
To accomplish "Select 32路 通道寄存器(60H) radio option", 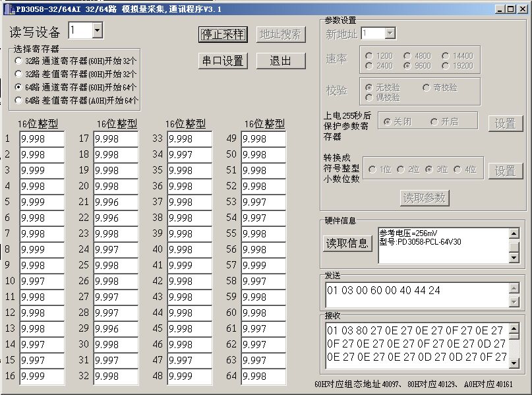I will point(18,61).
